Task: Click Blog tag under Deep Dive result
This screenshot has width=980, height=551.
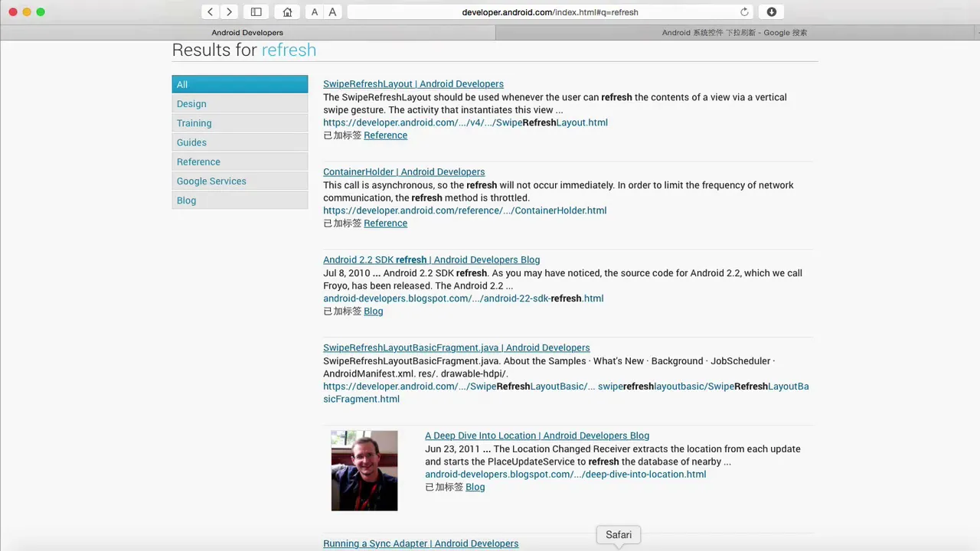Action: point(475,487)
